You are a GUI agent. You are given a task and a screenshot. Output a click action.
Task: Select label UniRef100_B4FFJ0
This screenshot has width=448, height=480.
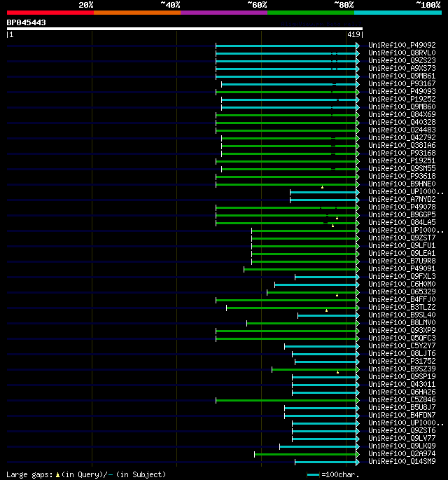402,299
